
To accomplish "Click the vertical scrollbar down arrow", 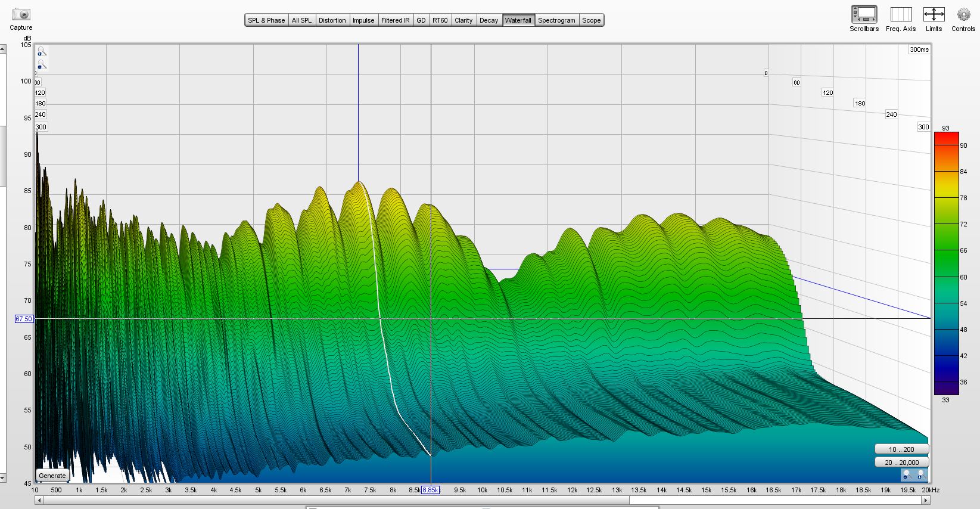I will (x=3, y=478).
